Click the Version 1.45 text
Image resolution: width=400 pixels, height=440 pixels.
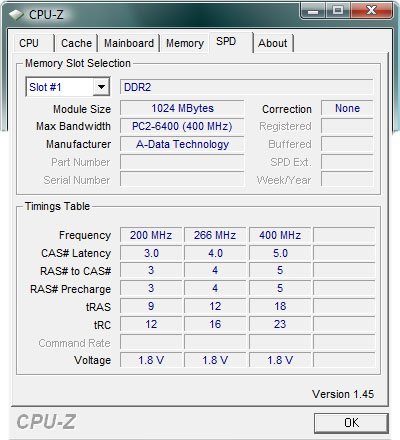(x=343, y=394)
